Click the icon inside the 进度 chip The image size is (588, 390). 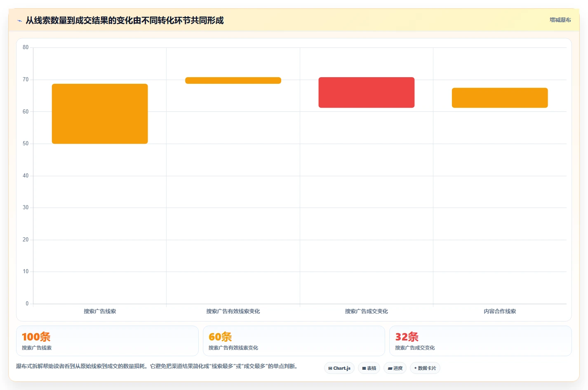tap(390, 368)
